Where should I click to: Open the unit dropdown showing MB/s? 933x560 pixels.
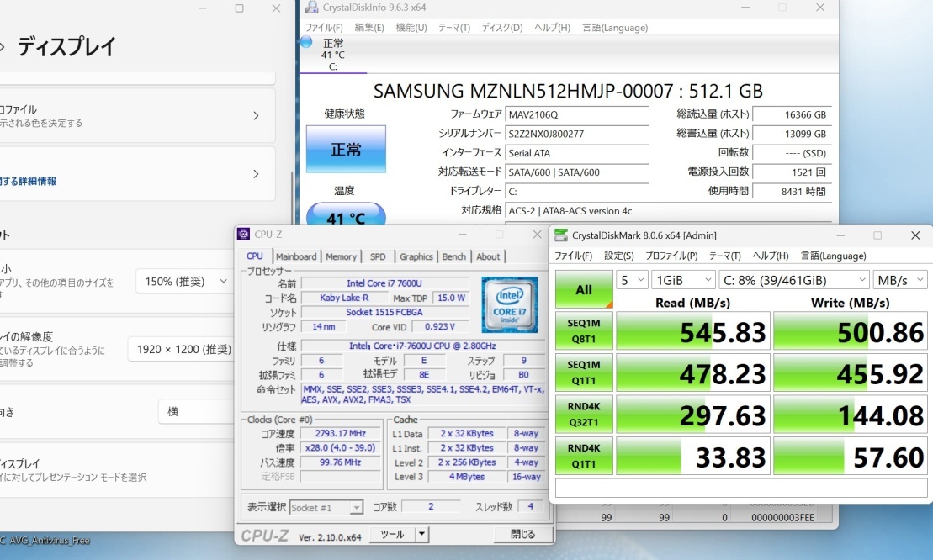[x=900, y=280]
